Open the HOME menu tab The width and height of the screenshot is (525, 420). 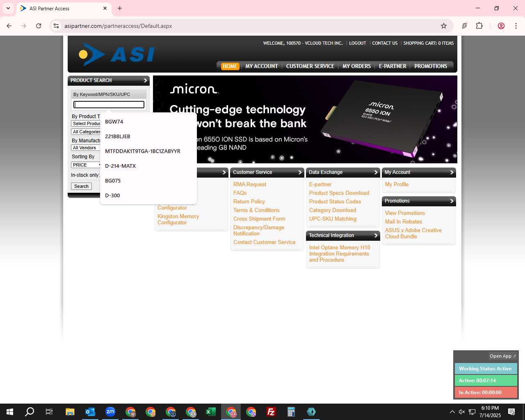[230, 66]
